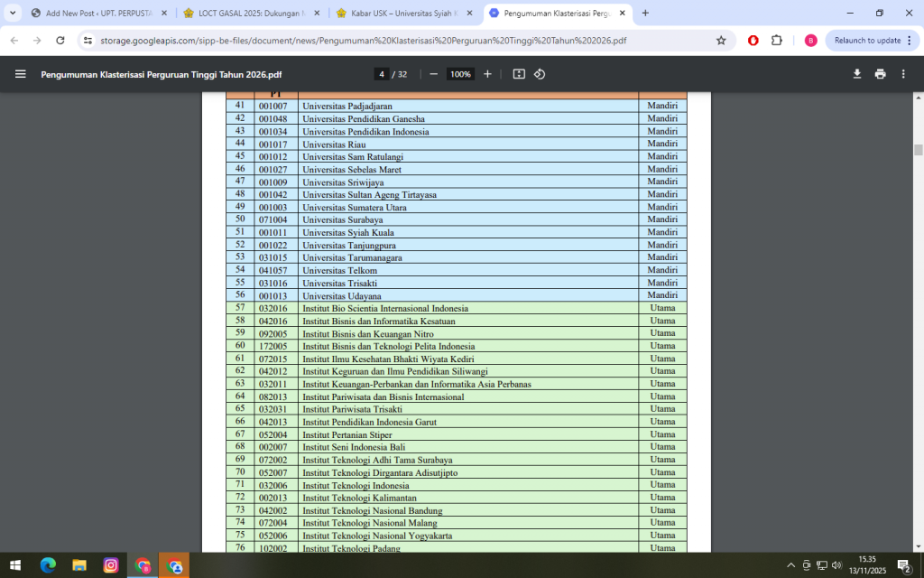Click Relaunch to update button
The width and height of the screenshot is (924, 578).
(866, 41)
